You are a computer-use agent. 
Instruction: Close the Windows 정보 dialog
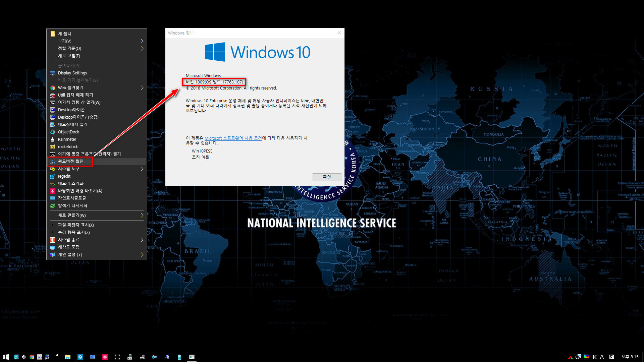[x=339, y=33]
